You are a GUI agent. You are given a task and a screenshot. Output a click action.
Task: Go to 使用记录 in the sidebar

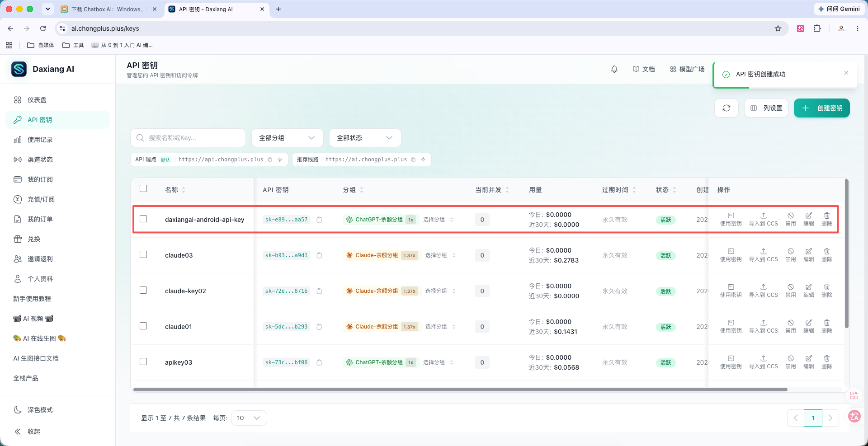click(x=57, y=140)
